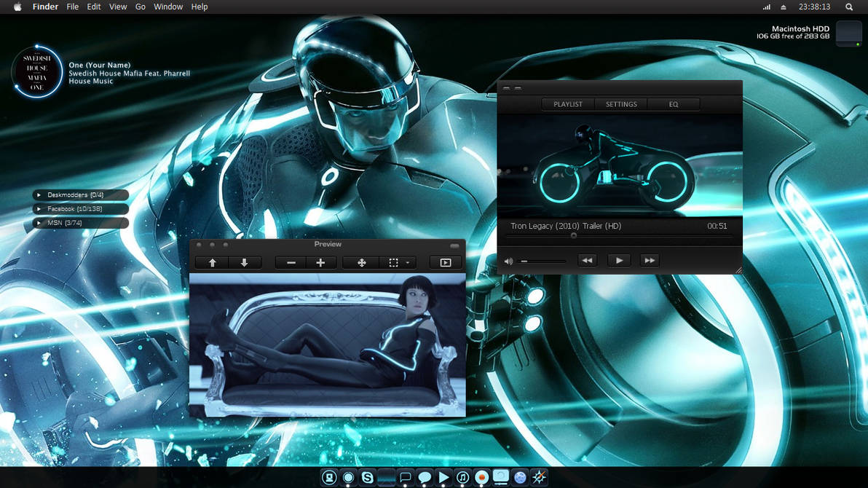Click the Tron Legacy (2010) Trailer title
868x488 pixels.
pyautogui.click(x=566, y=226)
